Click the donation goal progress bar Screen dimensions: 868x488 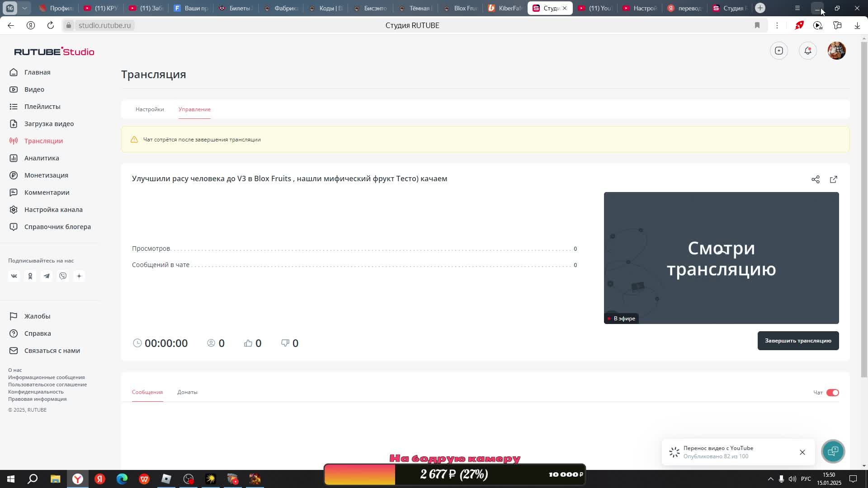pyautogui.click(x=455, y=474)
